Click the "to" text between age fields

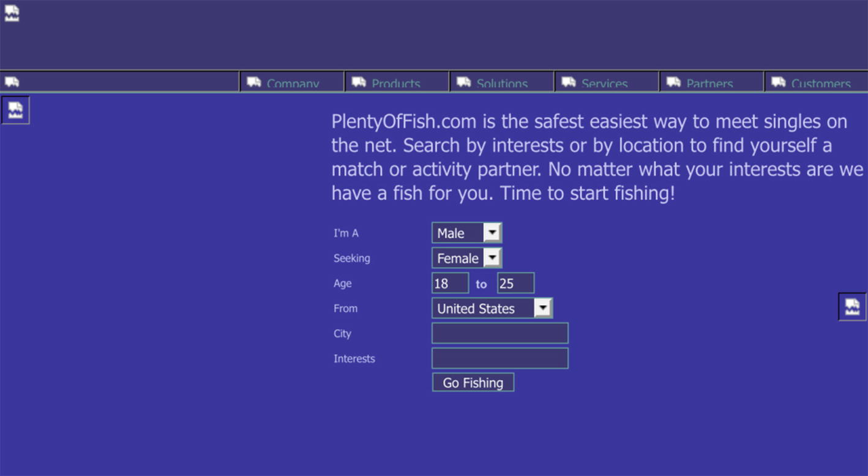pyautogui.click(x=481, y=284)
